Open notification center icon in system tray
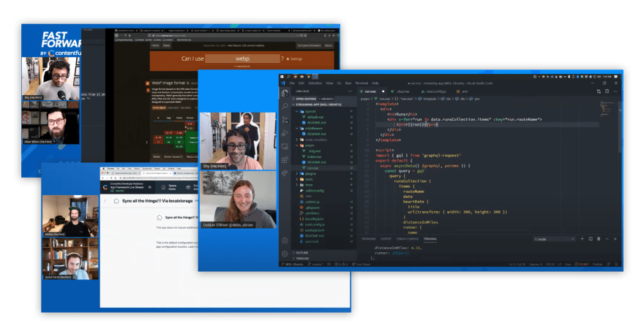644x334 pixels. coord(615,77)
